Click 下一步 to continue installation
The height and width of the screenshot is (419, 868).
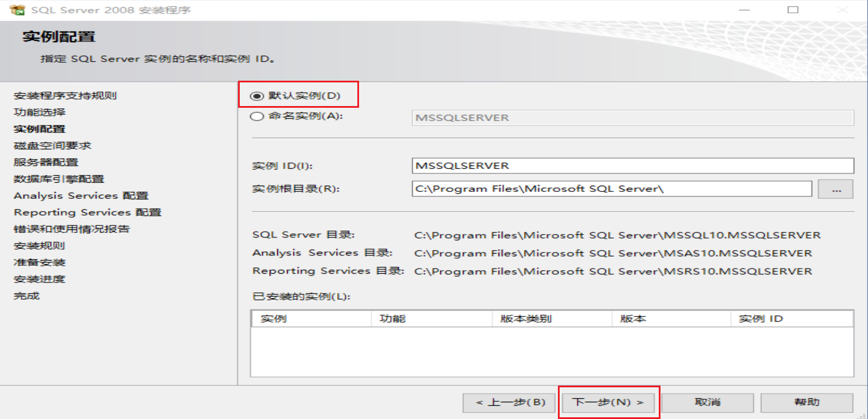[x=607, y=402]
